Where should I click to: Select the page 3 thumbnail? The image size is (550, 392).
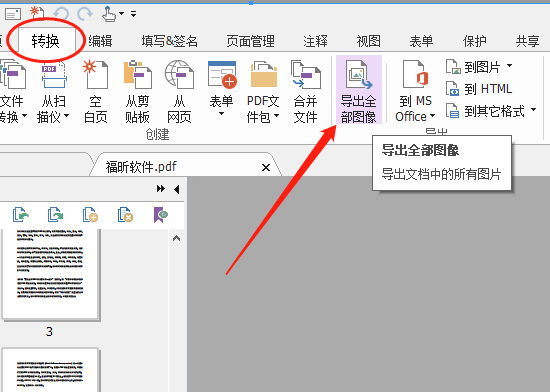pos(51,274)
